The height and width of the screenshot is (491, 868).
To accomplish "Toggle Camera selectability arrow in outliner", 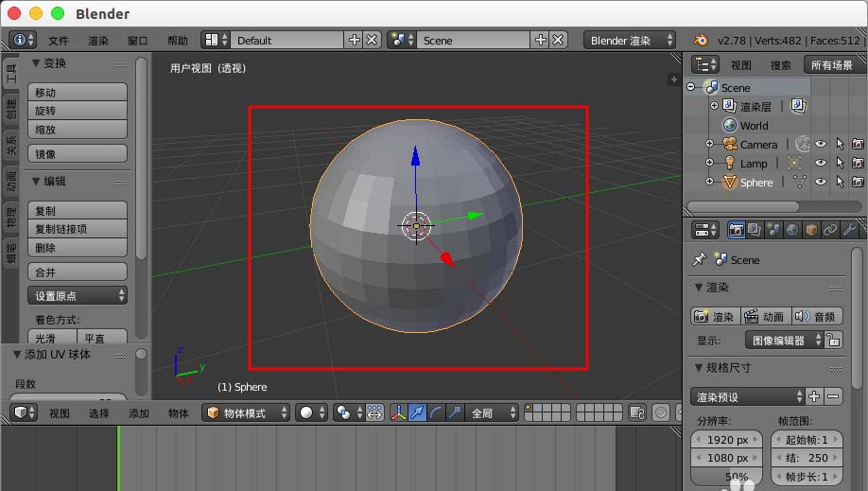I will 840,144.
